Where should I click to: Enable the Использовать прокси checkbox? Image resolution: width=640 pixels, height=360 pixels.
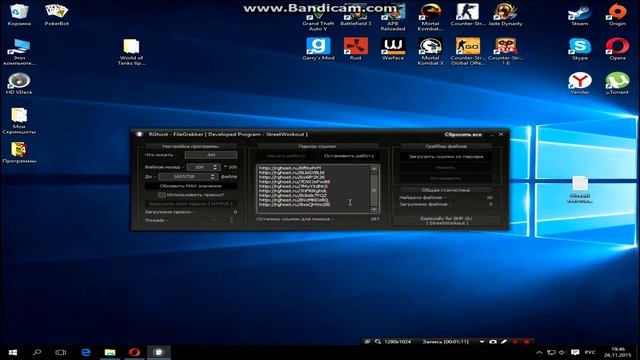(x=162, y=195)
